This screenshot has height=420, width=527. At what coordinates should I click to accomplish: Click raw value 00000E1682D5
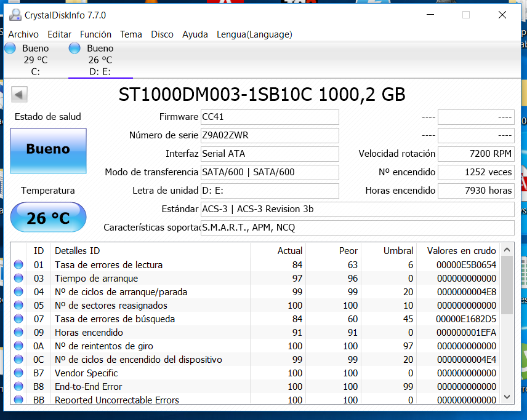pyautogui.click(x=466, y=319)
